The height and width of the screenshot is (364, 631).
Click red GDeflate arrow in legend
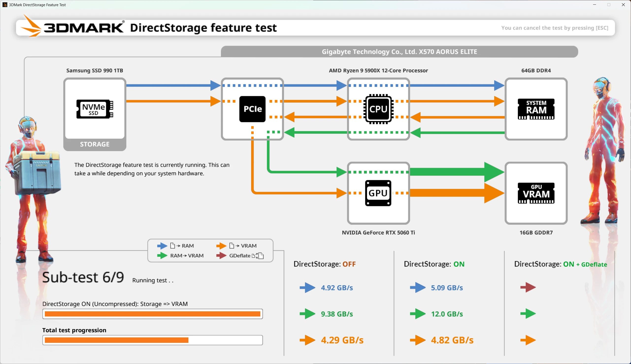click(221, 255)
